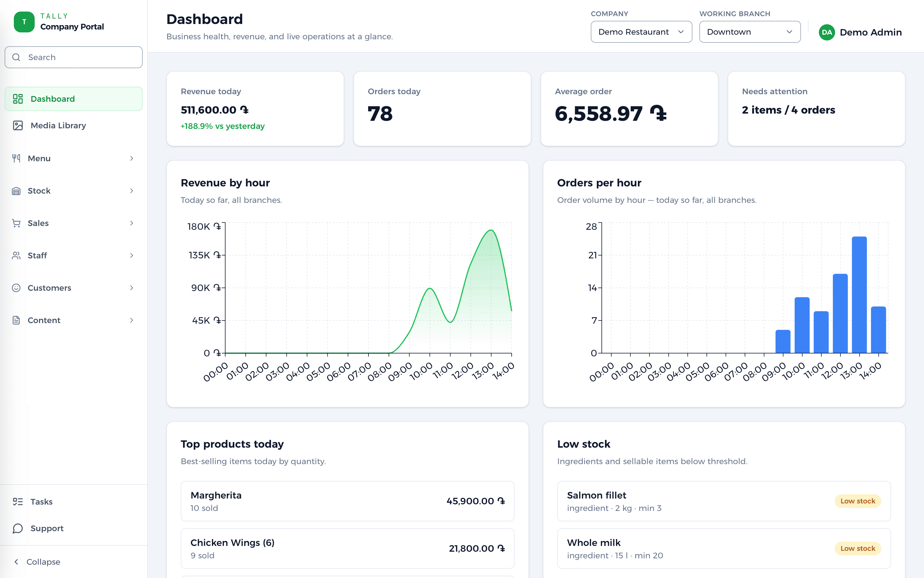The width and height of the screenshot is (924, 578).
Task: Expand the Stock section chevron
Action: click(x=132, y=191)
